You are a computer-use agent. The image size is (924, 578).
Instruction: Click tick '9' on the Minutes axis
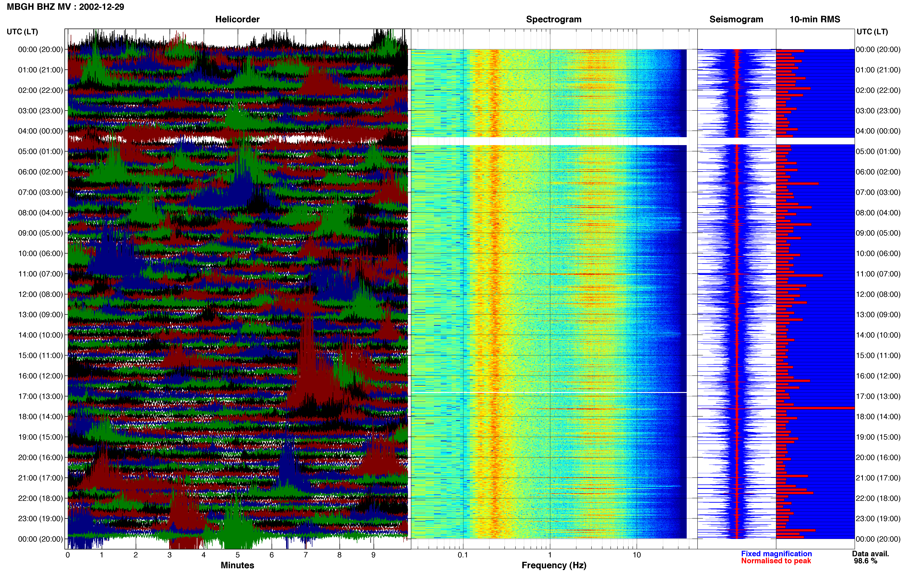[374, 555]
